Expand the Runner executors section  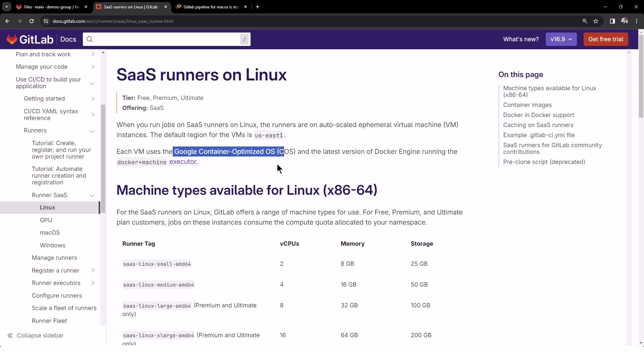click(x=93, y=283)
